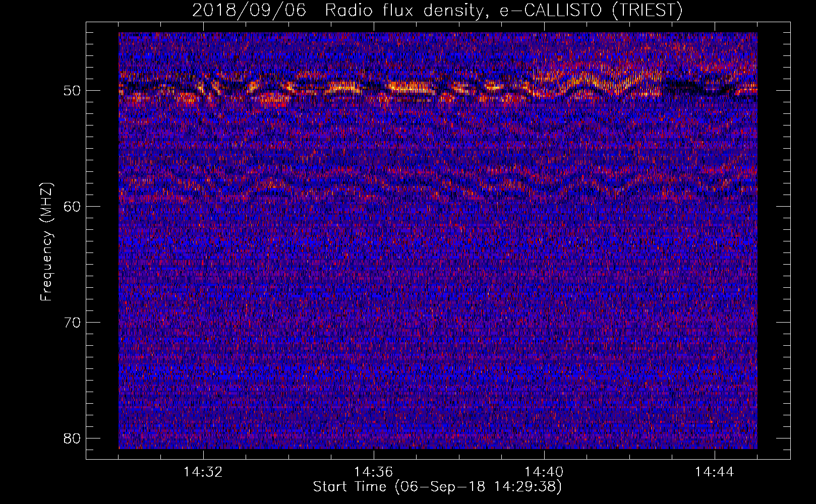Click the '14:36' time tick label
Screen dimensions: 816x504
click(374, 472)
